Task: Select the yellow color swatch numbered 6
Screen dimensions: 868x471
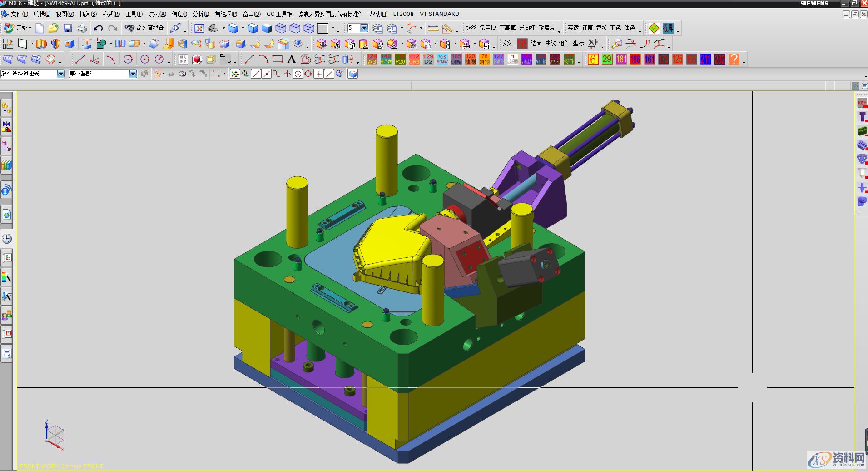Action: click(593, 59)
